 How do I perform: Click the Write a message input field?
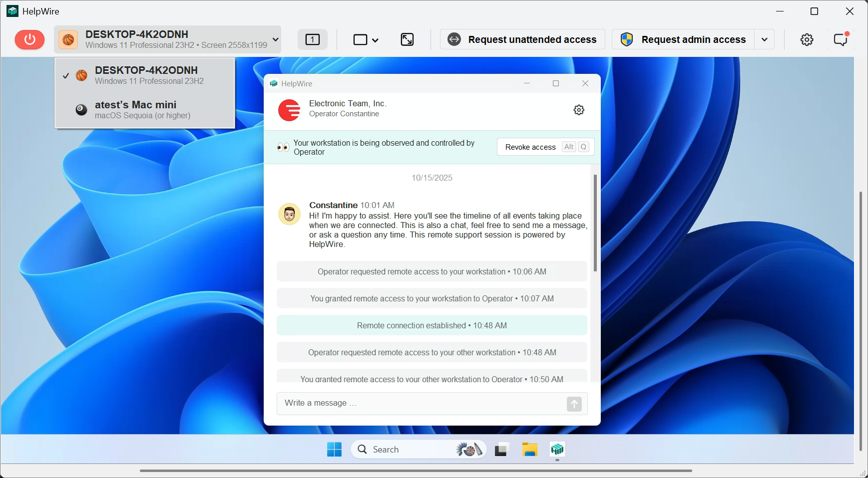pyautogui.click(x=420, y=403)
